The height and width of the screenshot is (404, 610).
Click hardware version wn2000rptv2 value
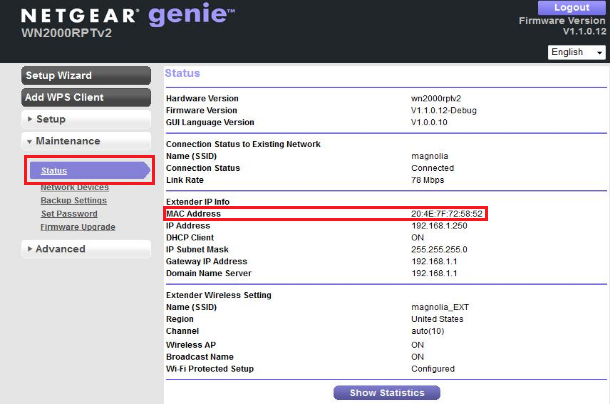click(436, 98)
